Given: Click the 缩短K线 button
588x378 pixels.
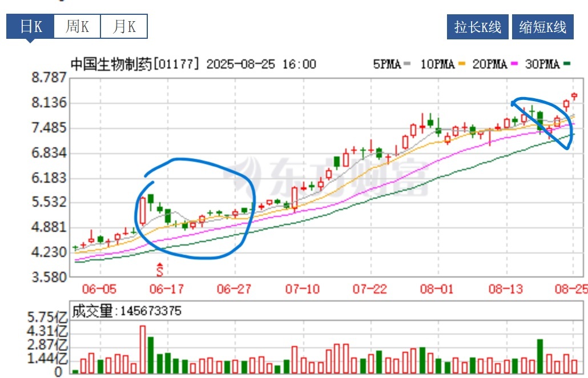Looking at the screenshot, I should tap(543, 27).
